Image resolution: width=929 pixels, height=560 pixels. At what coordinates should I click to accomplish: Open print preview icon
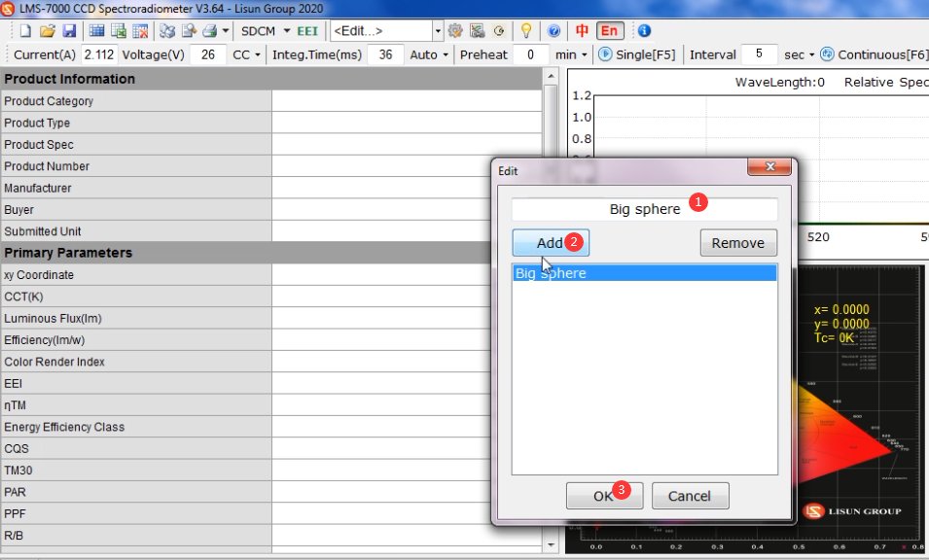(189, 31)
